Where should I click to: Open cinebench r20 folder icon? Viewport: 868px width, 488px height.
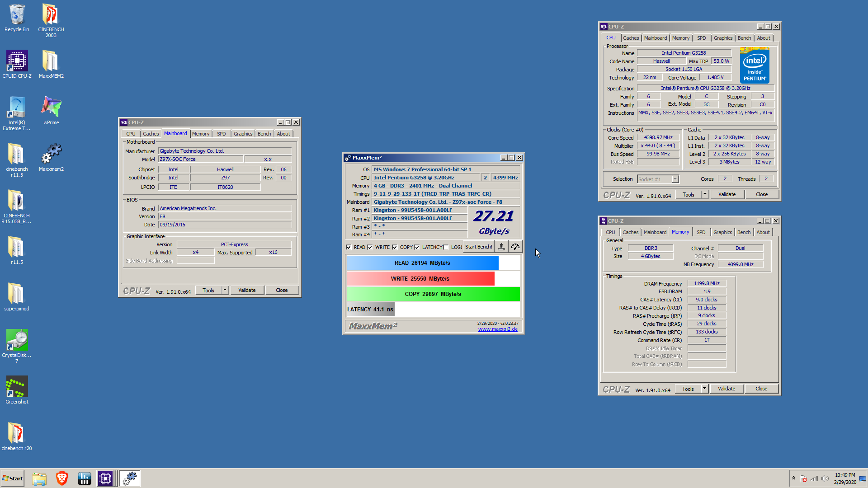[17, 436]
